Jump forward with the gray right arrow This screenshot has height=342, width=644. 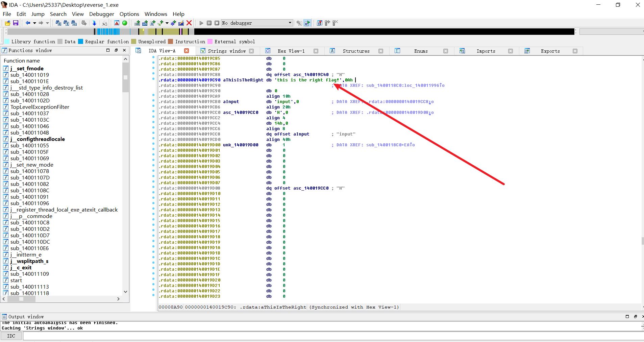(41, 23)
